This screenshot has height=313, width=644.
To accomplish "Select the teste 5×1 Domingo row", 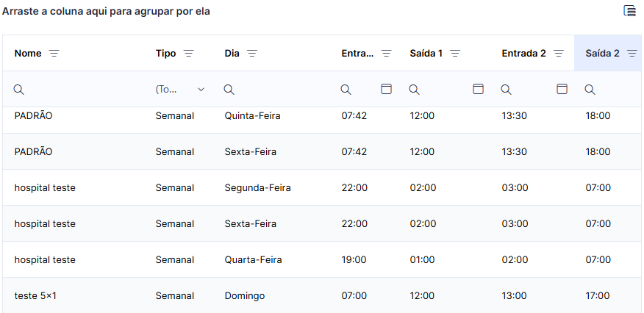I will click(322, 295).
